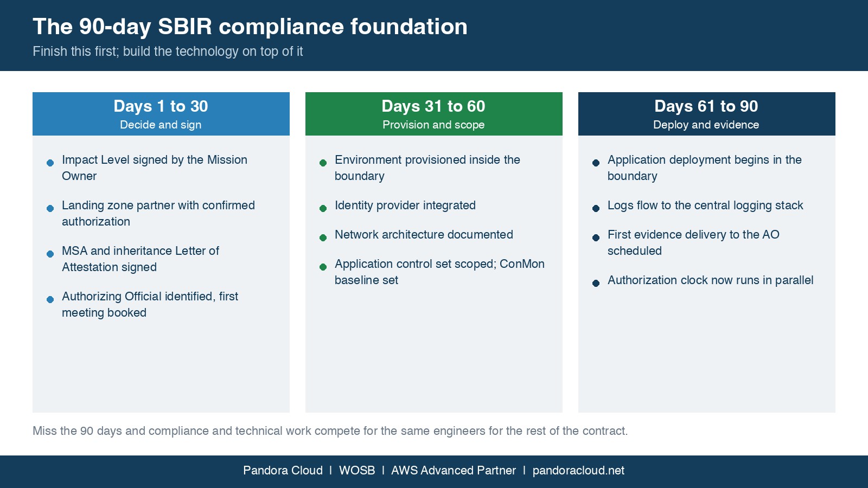Click 'Authorizing Official identified, first meeting booked'

pos(150,305)
